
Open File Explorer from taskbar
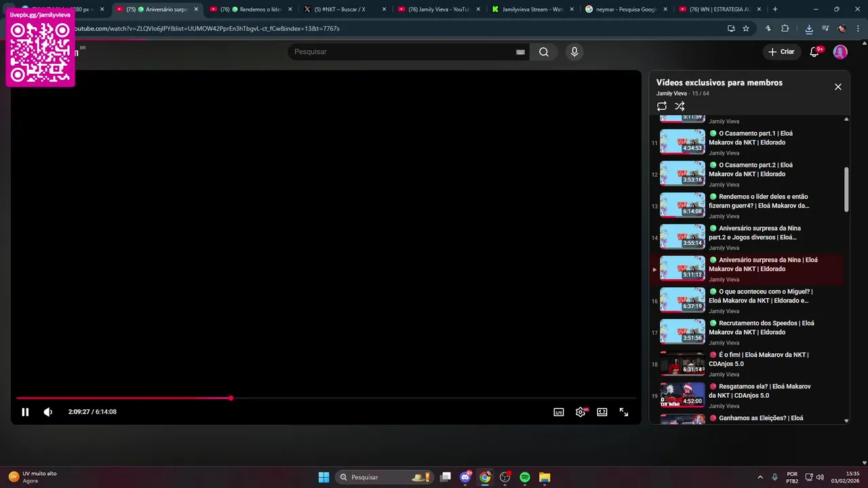point(545,477)
